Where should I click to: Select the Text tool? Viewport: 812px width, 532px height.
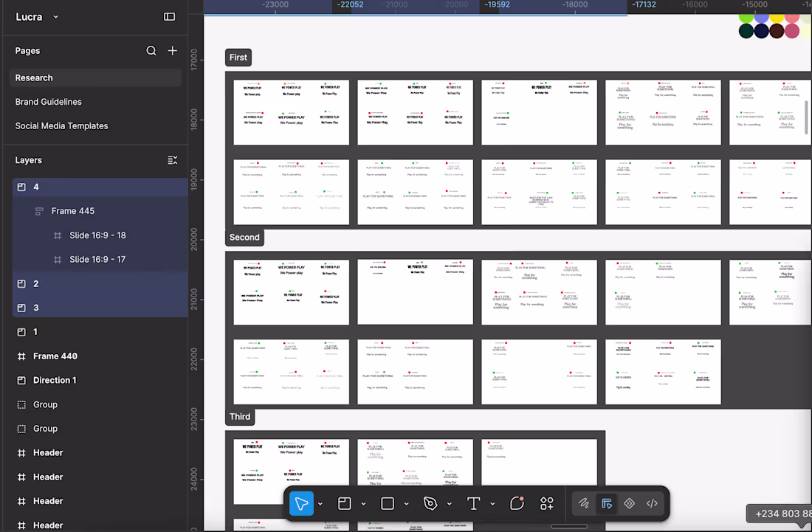coord(473,503)
